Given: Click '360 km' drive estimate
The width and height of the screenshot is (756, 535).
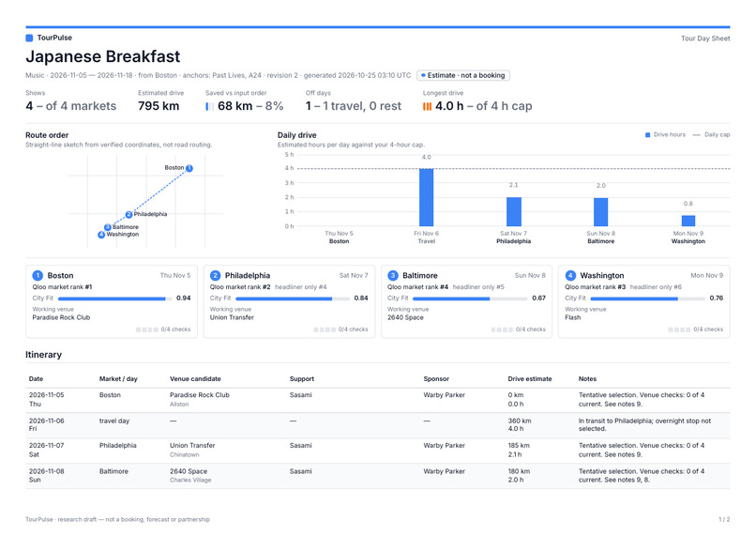Looking at the screenshot, I should [520, 420].
